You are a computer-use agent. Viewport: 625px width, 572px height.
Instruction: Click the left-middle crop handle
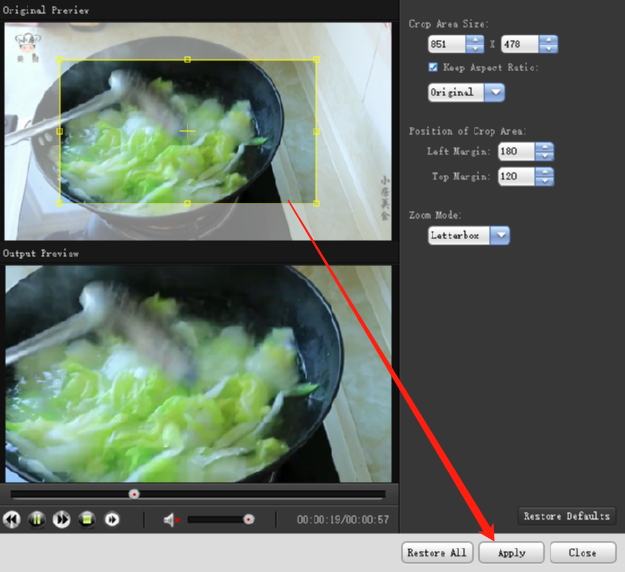tap(60, 131)
